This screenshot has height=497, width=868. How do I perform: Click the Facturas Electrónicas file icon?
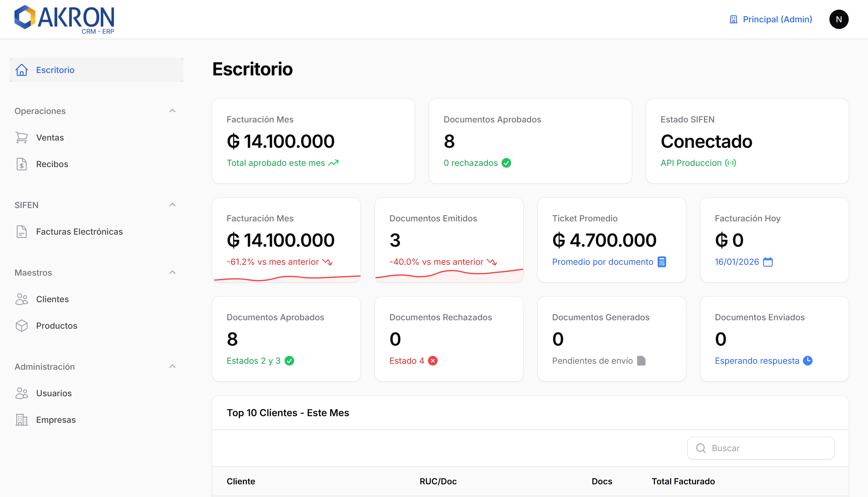[x=21, y=232]
